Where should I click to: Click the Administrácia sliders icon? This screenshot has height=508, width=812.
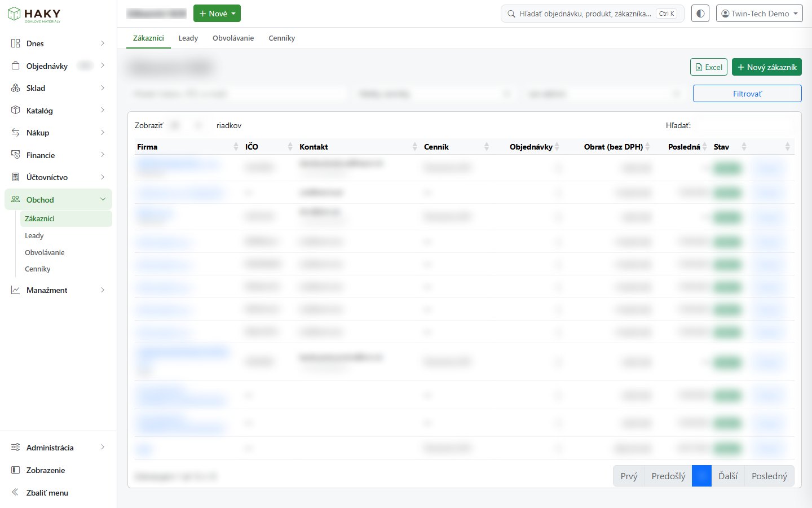point(16,448)
